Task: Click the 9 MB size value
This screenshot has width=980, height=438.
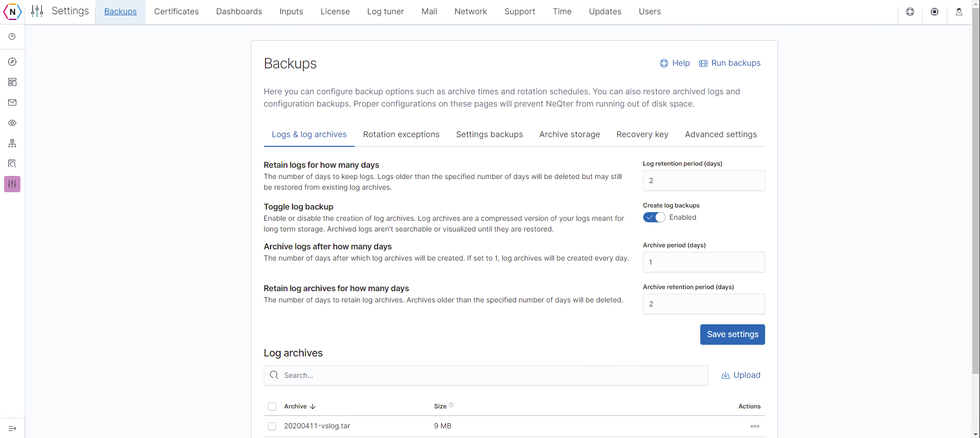Action: tap(443, 426)
